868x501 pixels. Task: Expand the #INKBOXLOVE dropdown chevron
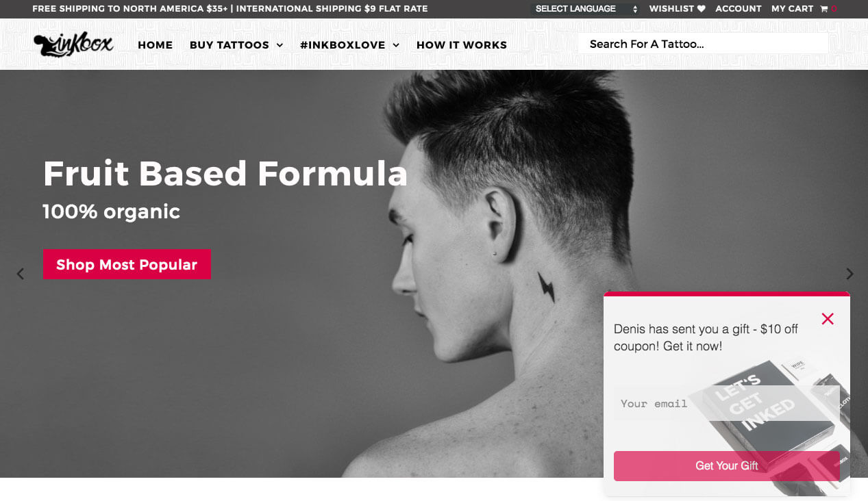396,45
